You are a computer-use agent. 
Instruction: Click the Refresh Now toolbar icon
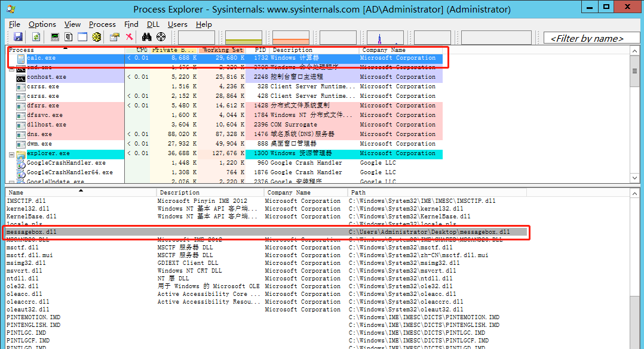click(x=36, y=37)
